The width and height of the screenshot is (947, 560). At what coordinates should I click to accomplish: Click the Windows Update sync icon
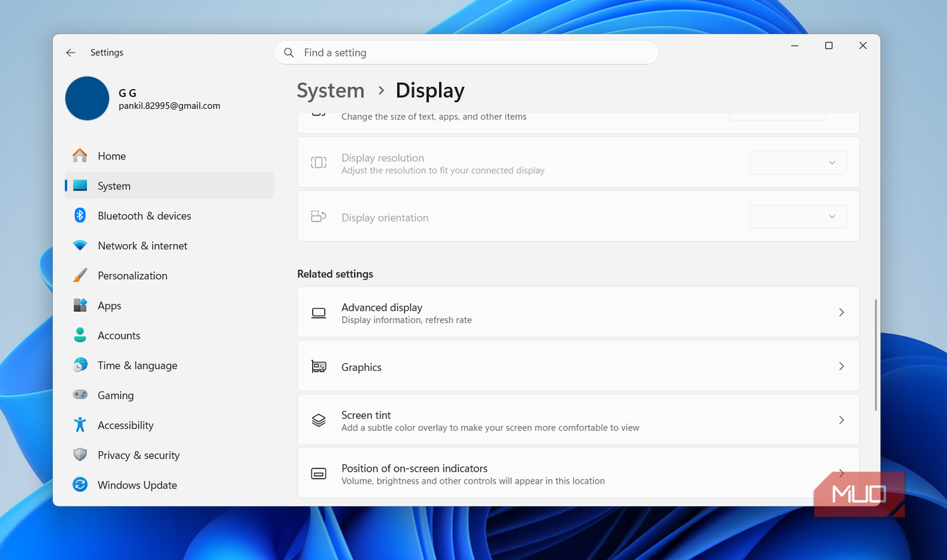tap(80, 484)
